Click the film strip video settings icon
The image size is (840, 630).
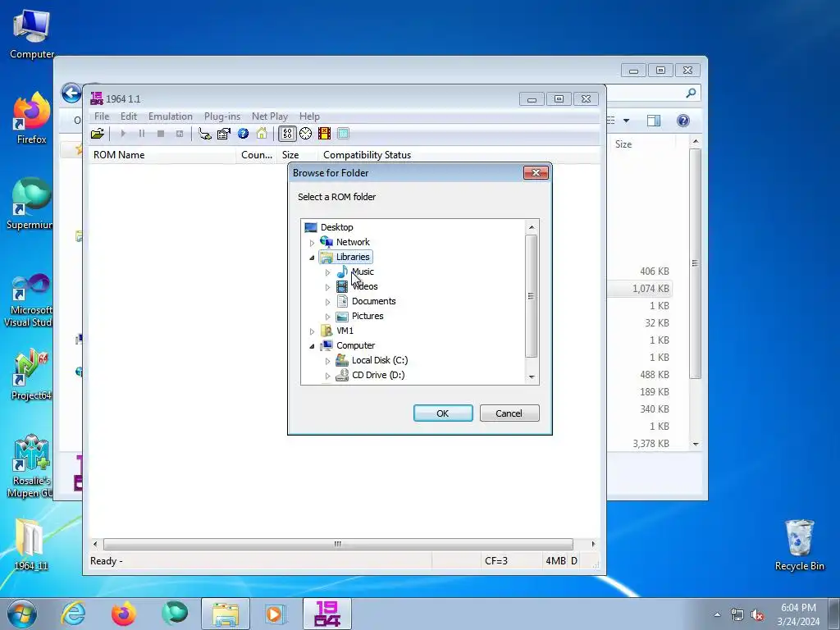click(x=324, y=134)
